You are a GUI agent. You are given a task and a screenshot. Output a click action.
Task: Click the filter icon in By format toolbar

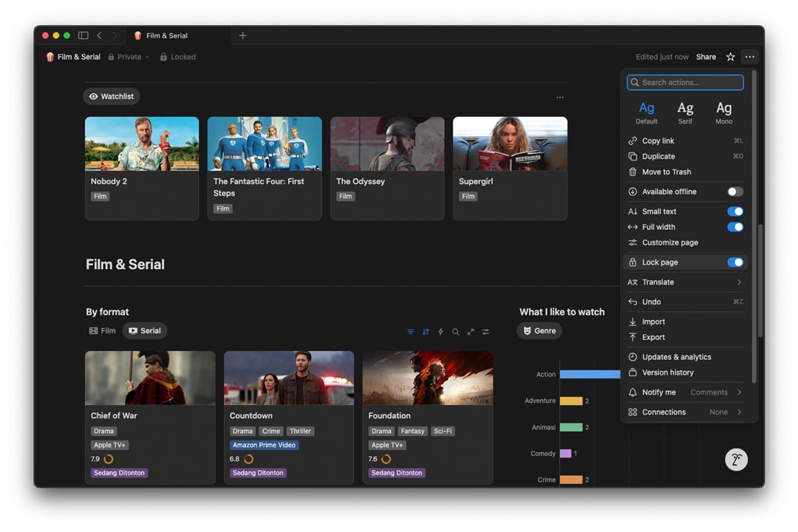(x=410, y=332)
